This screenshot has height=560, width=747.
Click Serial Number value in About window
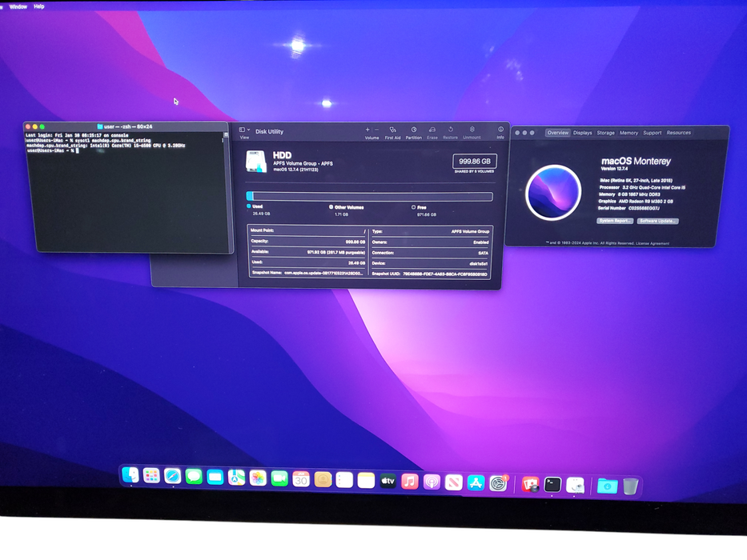(x=644, y=208)
